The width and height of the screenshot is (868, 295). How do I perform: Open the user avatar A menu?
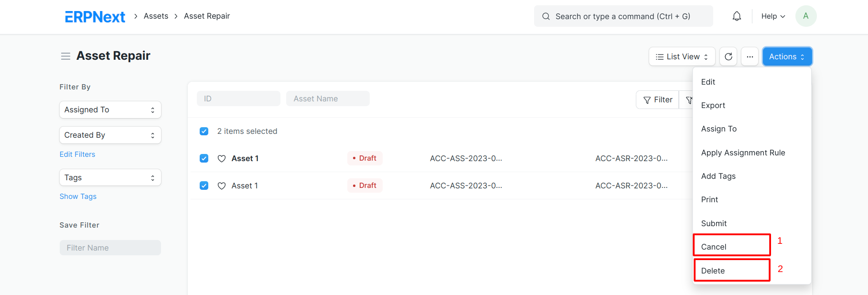coord(806,16)
